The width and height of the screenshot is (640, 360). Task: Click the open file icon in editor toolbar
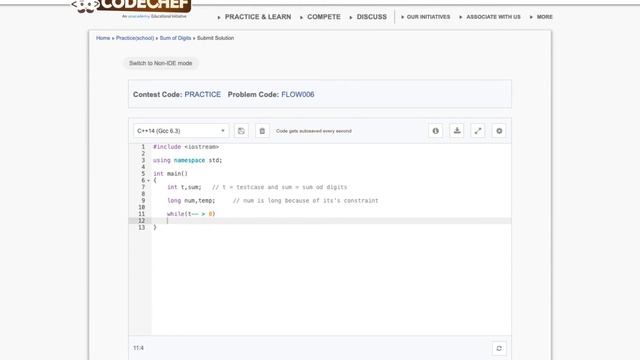[241, 131]
